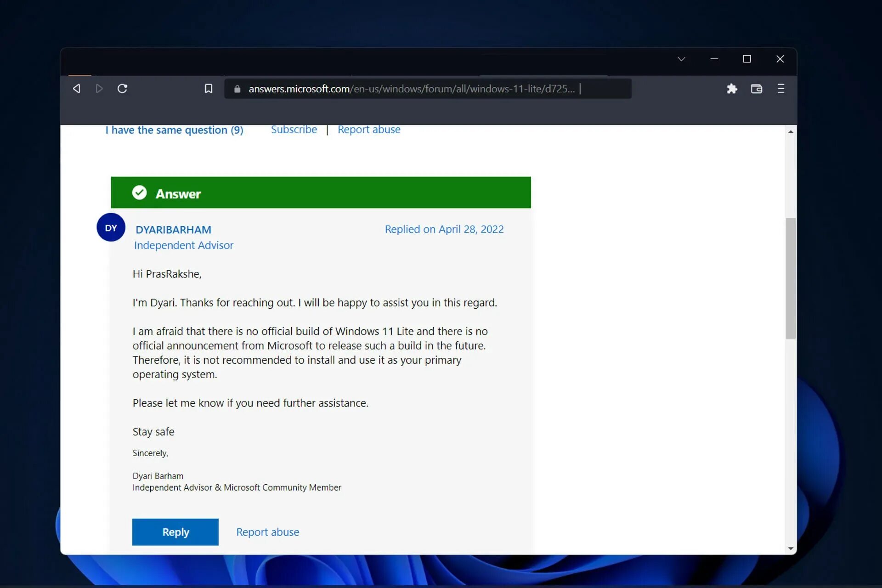Click 'I have the same question (9)'
This screenshot has width=882, height=588.
coord(174,130)
